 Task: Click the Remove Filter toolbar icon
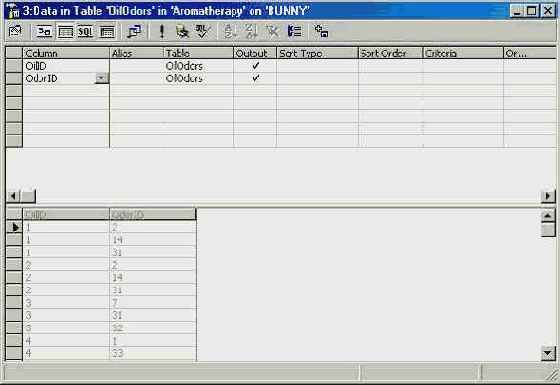click(272, 31)
